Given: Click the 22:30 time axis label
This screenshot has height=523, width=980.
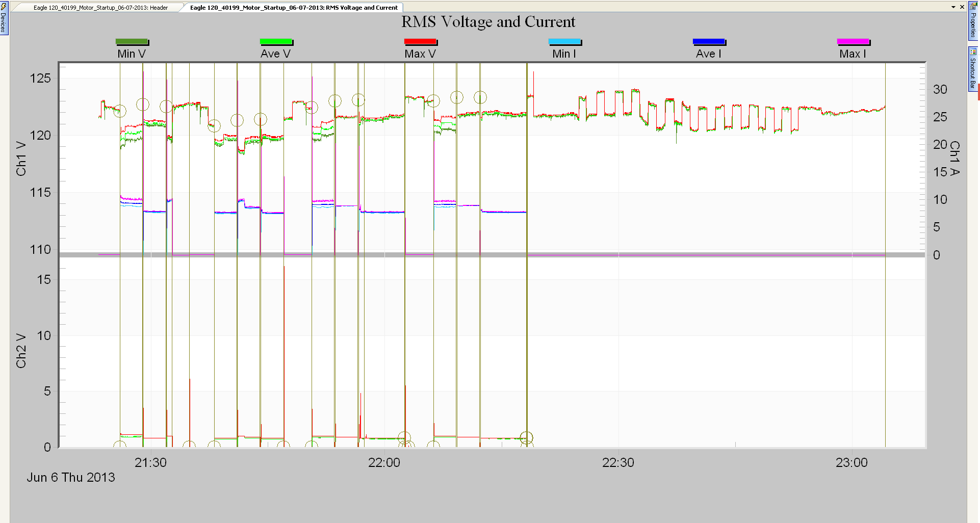Looking at the screenshot, I should (x=618, y=463).
